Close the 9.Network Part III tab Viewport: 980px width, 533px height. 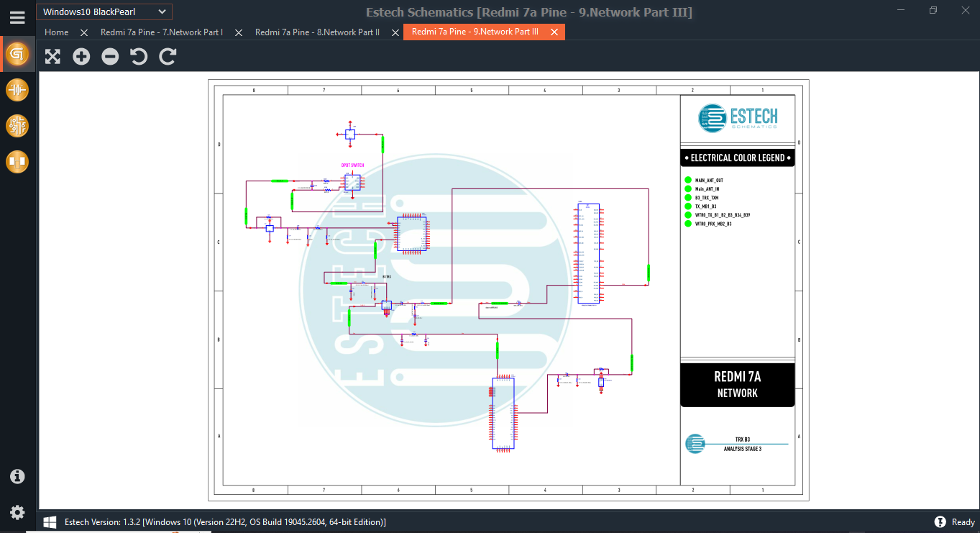(554, 32)
